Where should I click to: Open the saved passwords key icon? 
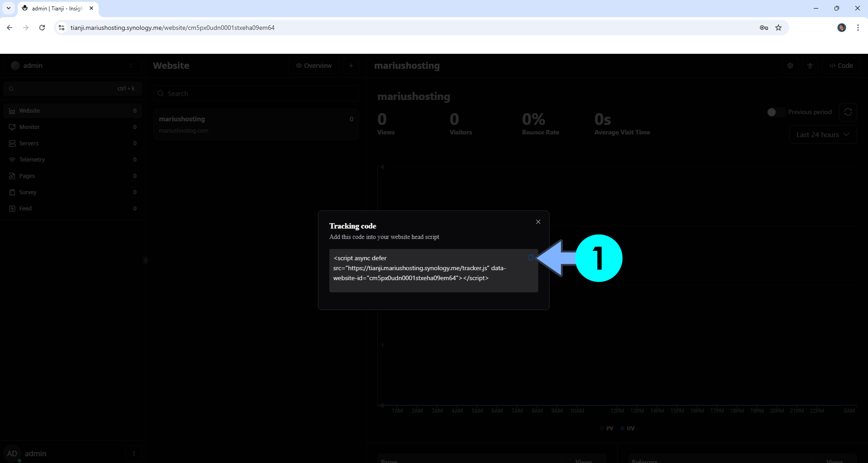tap(764, 28)
